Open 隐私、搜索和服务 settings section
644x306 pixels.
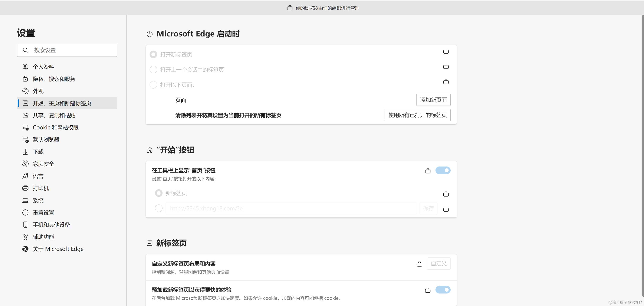[54, 79]
